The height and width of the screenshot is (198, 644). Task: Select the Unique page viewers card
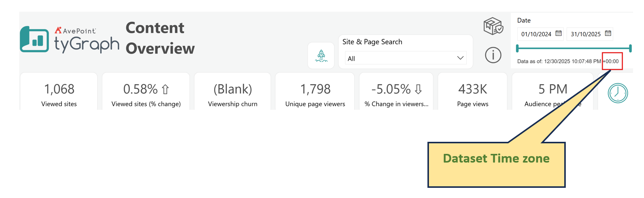pyautogui.click(x=315, y=91)
